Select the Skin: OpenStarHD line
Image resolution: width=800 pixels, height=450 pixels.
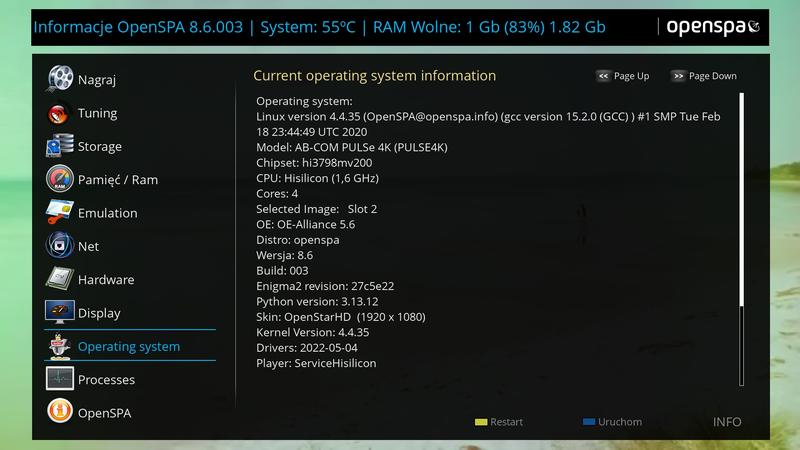tap(341, 317)
